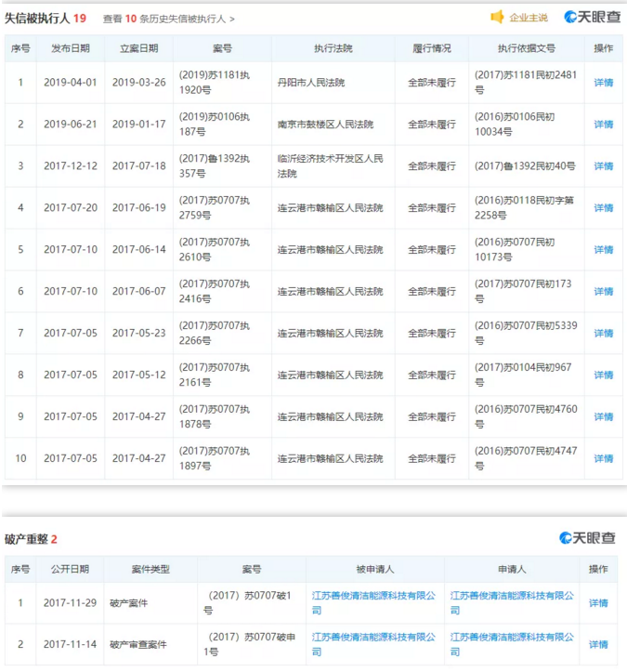Open 详情 for case (2017)苏0707执2266号
627x672 pixels.
click(x=604, y=333)
